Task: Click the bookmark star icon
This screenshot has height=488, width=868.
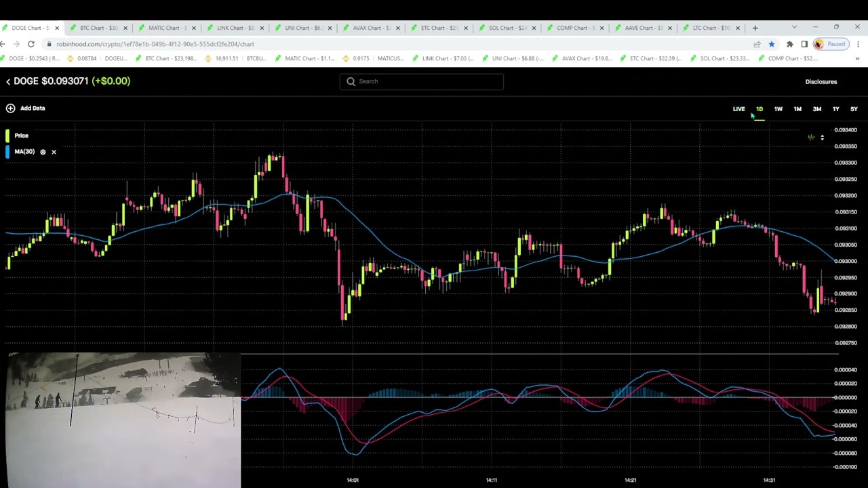Action: [772, 44]
